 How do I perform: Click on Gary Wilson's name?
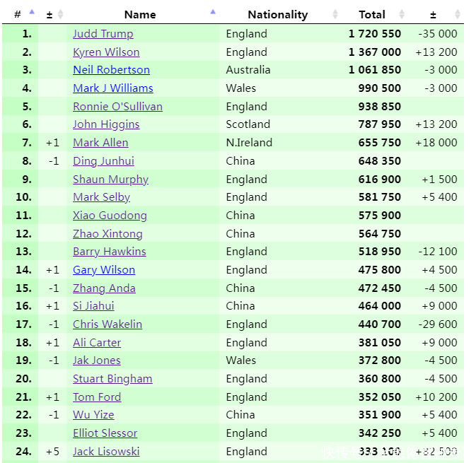(103, 270)
